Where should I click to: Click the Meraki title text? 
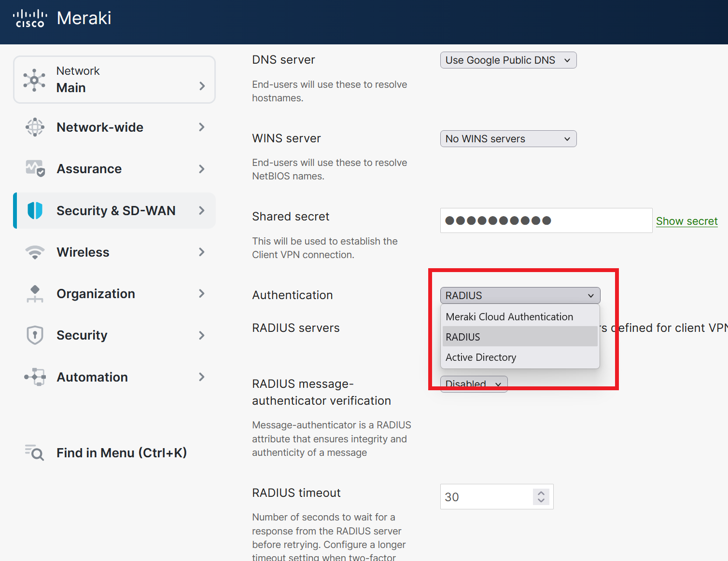84,18
